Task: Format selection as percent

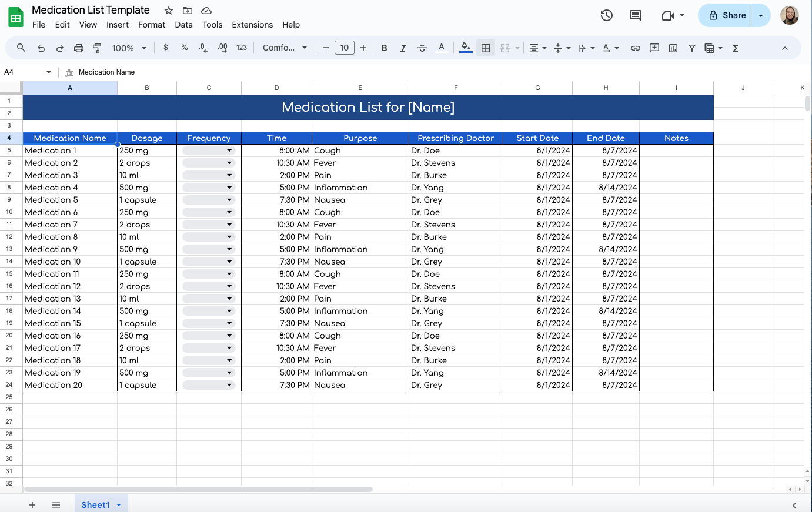Action: [x=184, y=48]
